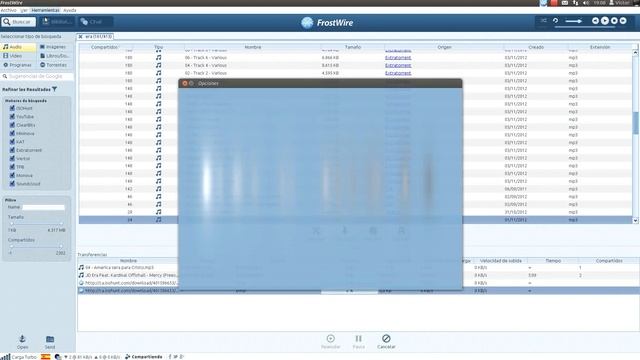
Task: Play the current track in player
Action: 605,20
